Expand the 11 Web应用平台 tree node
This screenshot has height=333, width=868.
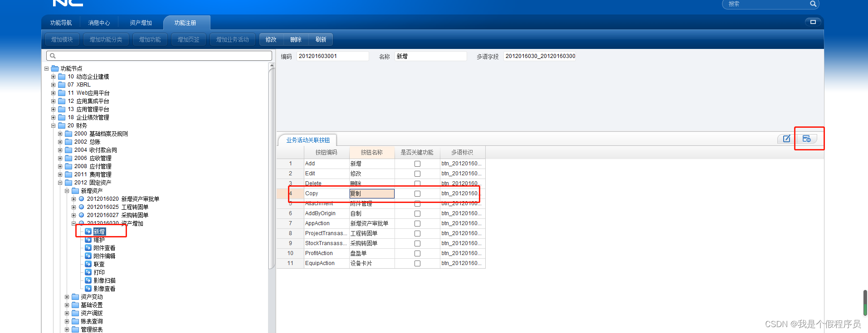pos(53,93)
